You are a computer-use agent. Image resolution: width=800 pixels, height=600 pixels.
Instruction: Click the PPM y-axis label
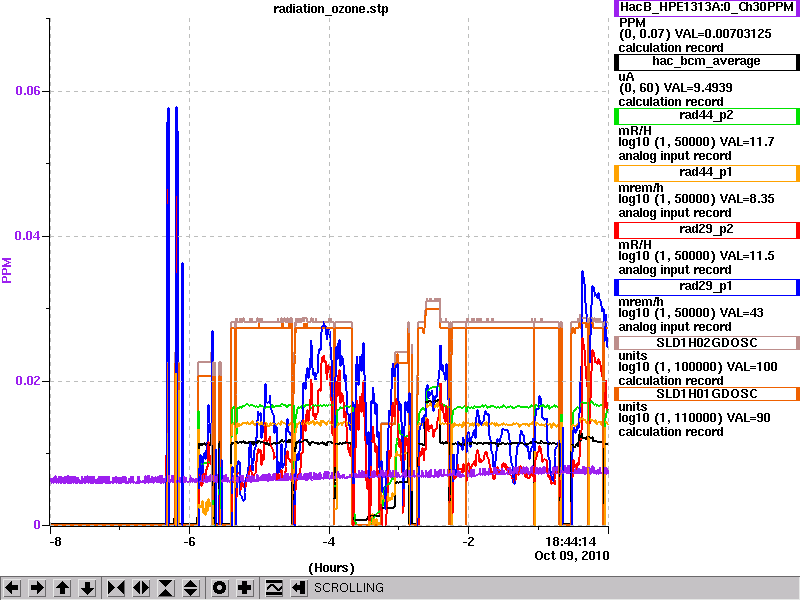coord(7,270)
